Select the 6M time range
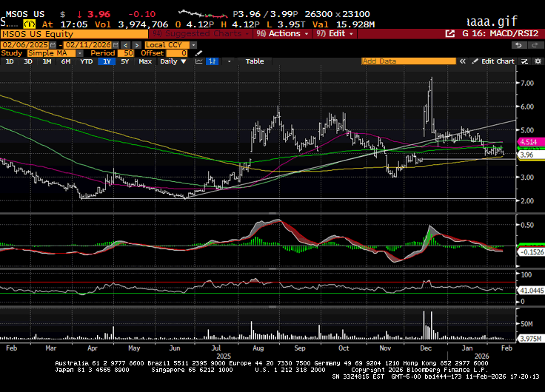 [x=66, y=61]
